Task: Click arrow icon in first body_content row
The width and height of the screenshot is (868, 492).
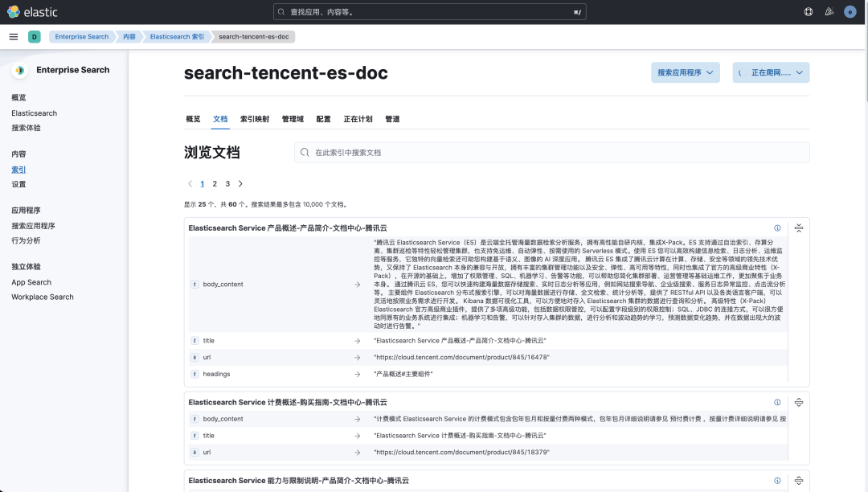Action: point(358,285)
